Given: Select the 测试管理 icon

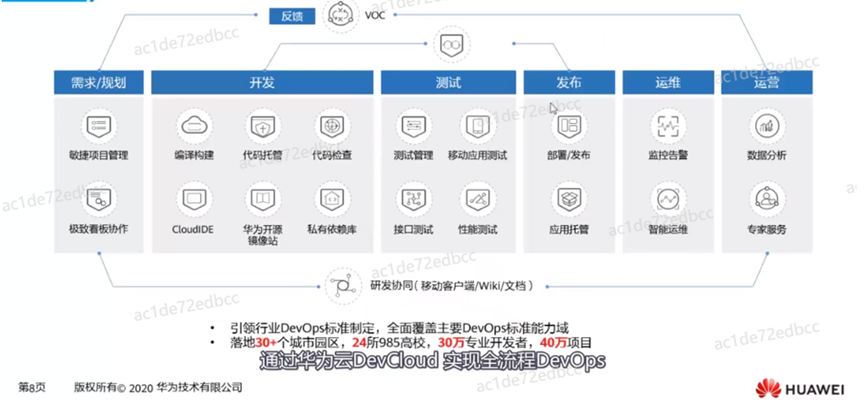Looking at the screenshot, I should tap(414, 126).
